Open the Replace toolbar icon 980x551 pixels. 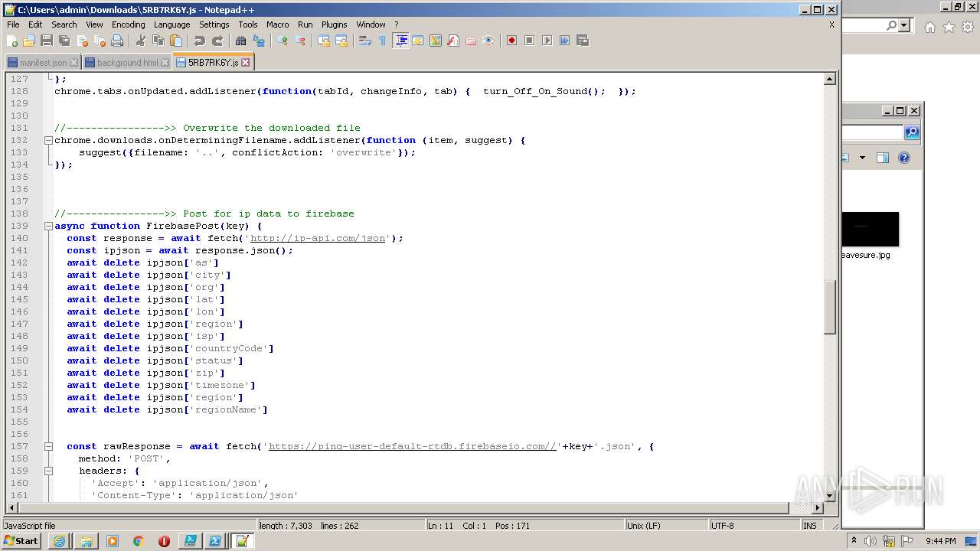tap(259, 41)
